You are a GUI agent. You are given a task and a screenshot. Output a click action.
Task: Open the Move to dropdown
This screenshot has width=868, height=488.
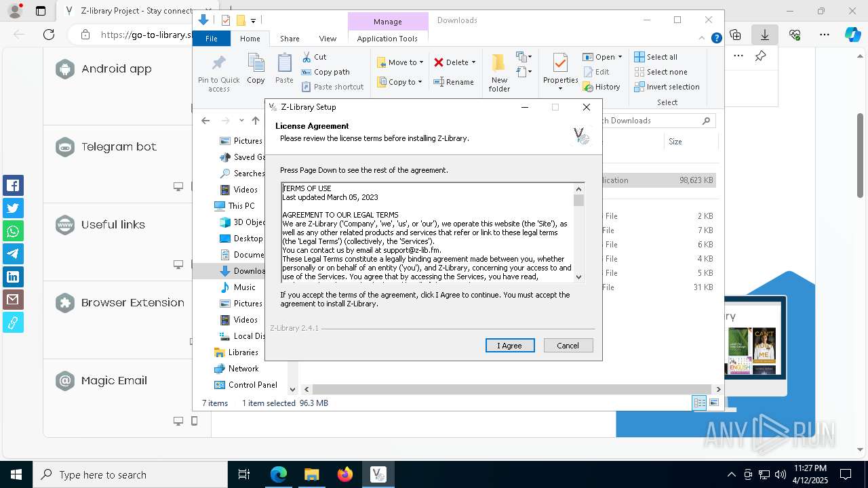[x=401, y=62]
